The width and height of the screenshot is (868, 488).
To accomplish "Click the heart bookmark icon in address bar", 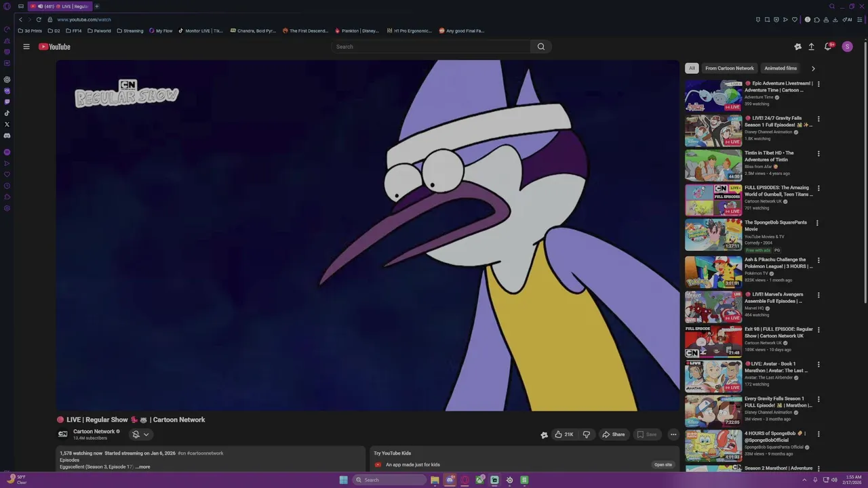I will 795,20.
